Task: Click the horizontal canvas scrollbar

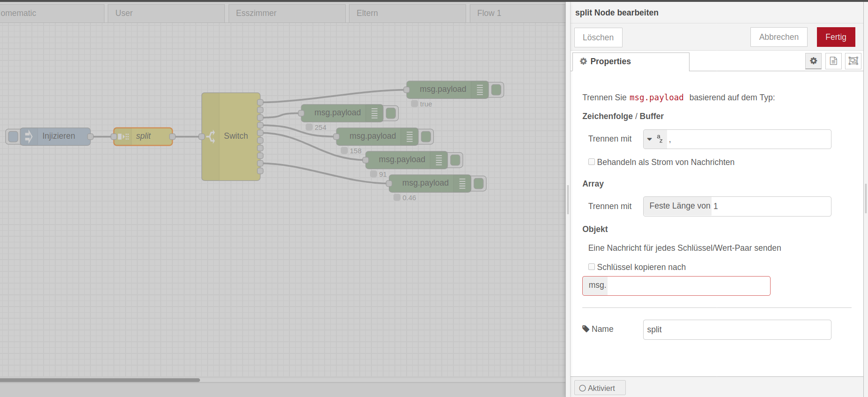Action: coord(100,380)
